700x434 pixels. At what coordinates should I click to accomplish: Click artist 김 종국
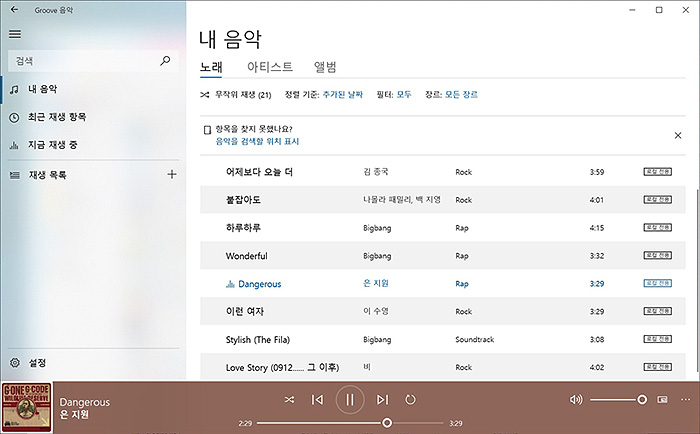(x=375, y=171)
